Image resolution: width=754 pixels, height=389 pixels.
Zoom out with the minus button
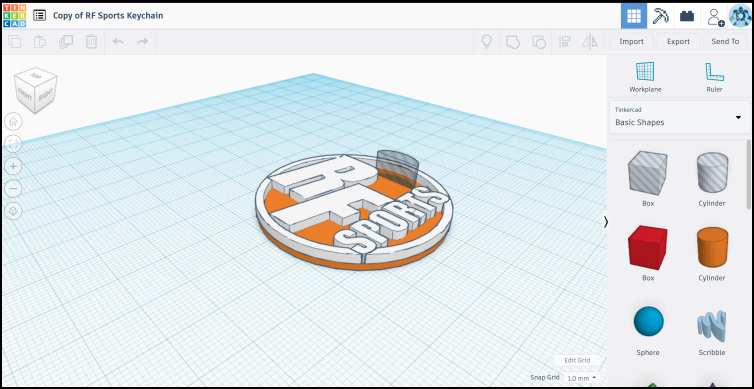tap(13, 188)
